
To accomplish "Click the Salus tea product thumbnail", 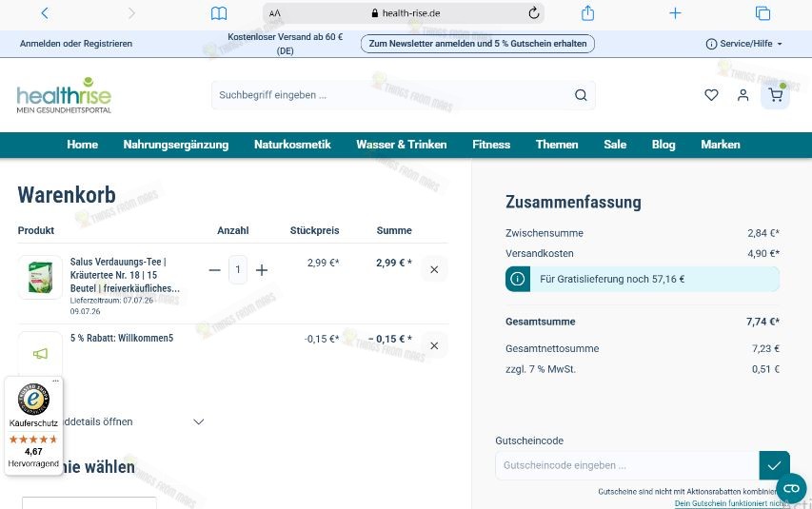I will tap(40, 278).
